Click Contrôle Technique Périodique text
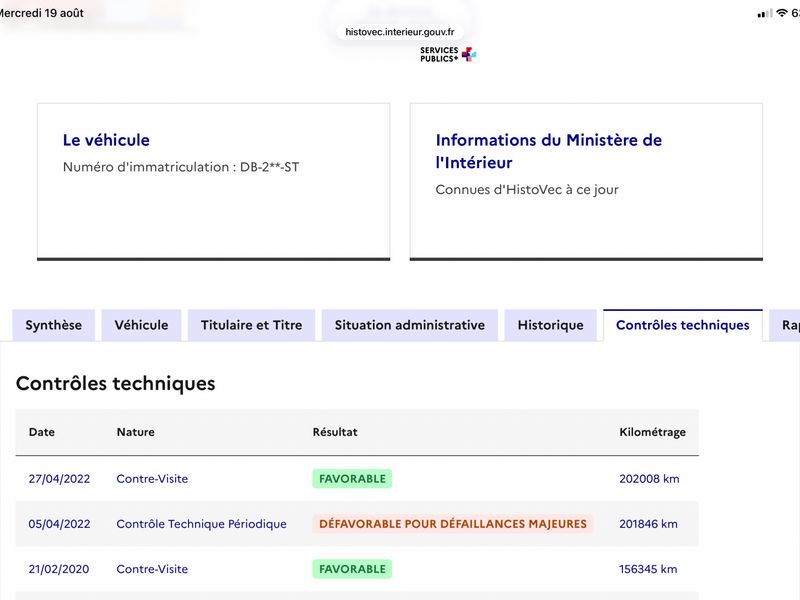800x600 pixels. 202,524
